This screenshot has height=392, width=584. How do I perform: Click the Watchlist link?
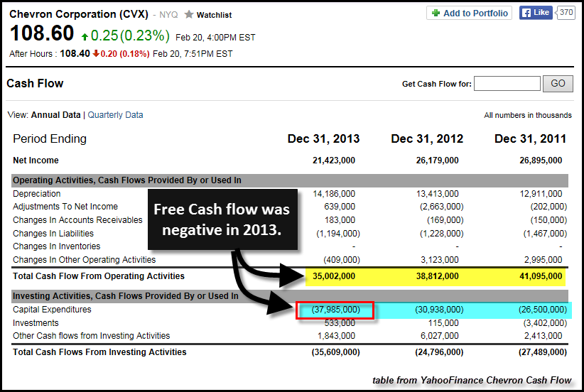(x=214, y=15)
